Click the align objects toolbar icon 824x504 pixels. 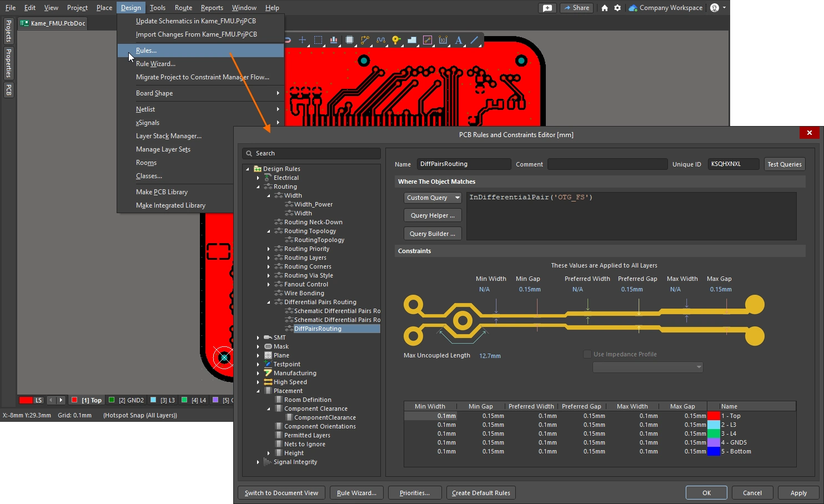coord(334,40)
